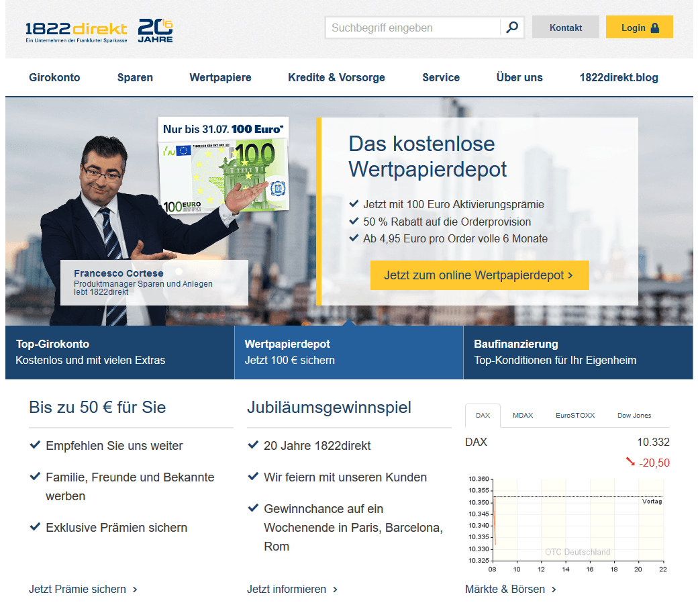Click the DAX value 10.332
Viewport: 700px width, 609px height.
pos(653,442)
